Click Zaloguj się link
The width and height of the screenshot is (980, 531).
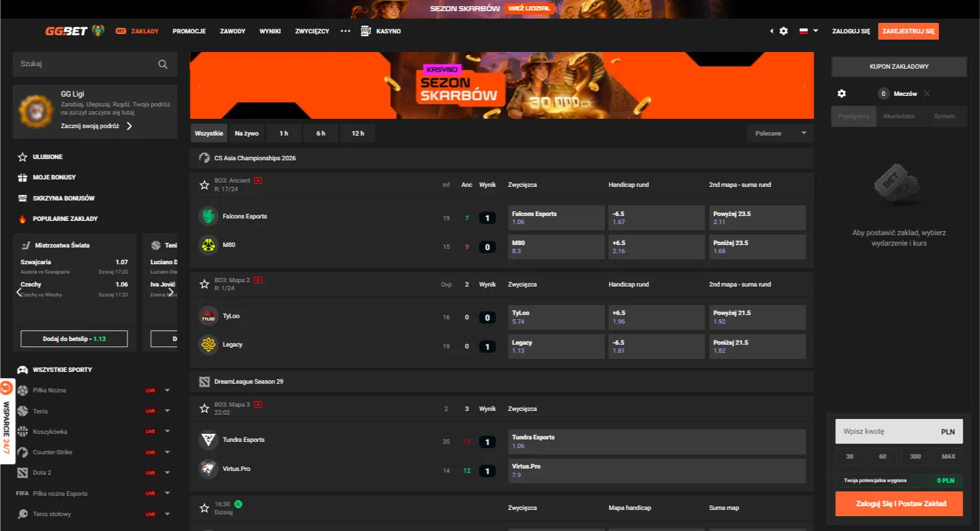851,31
